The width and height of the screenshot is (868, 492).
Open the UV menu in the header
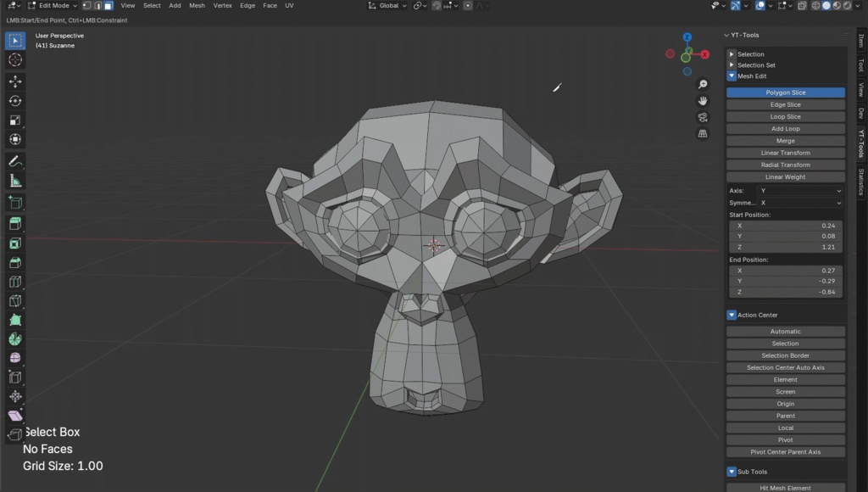(290, 5)
